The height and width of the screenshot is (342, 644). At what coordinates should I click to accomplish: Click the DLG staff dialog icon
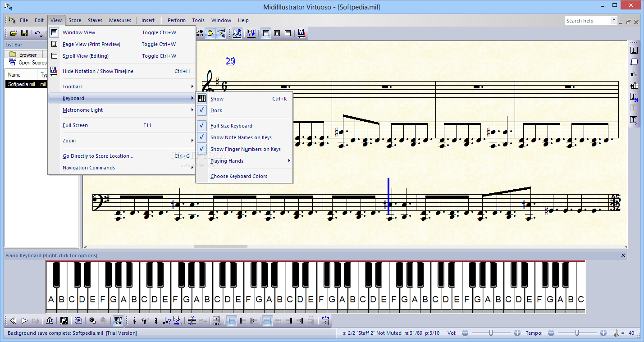[x=217, y=321]
